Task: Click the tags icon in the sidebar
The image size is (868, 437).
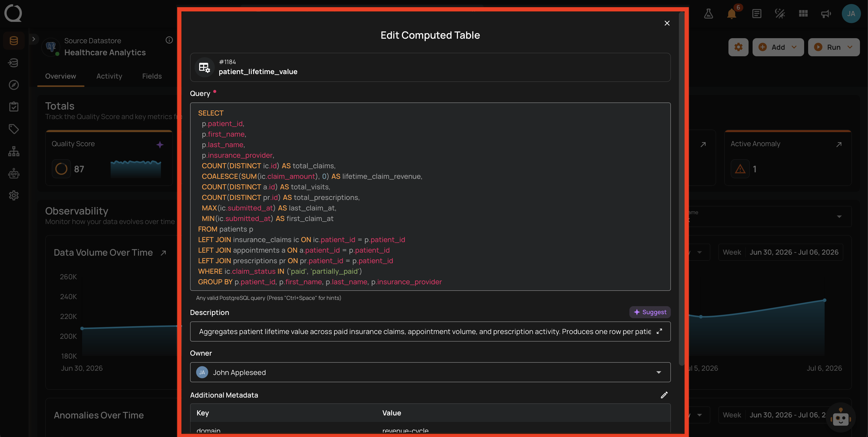Action: 14,129
